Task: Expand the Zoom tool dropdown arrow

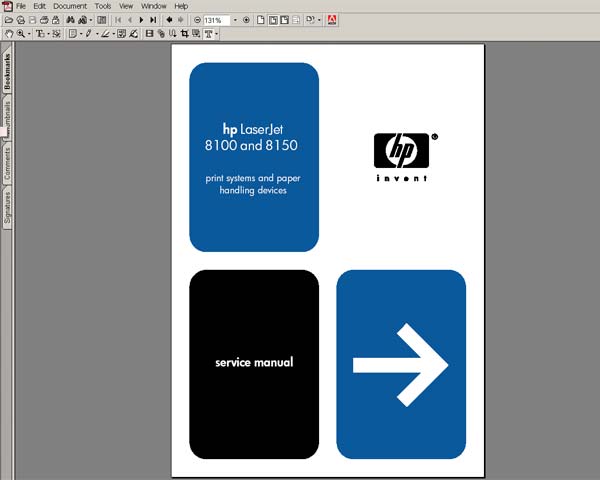Action: [x=29, y=34]
